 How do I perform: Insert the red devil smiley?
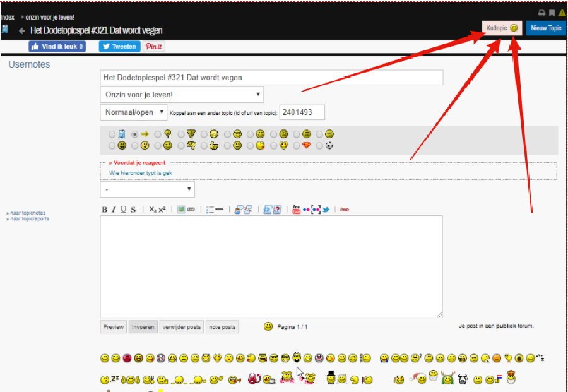(254, 379)
